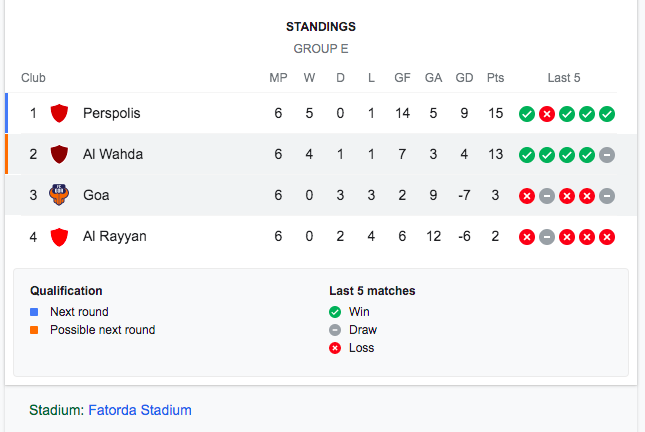Select the Al Wahda team row name
645x432 pixels.
(113, 154)
